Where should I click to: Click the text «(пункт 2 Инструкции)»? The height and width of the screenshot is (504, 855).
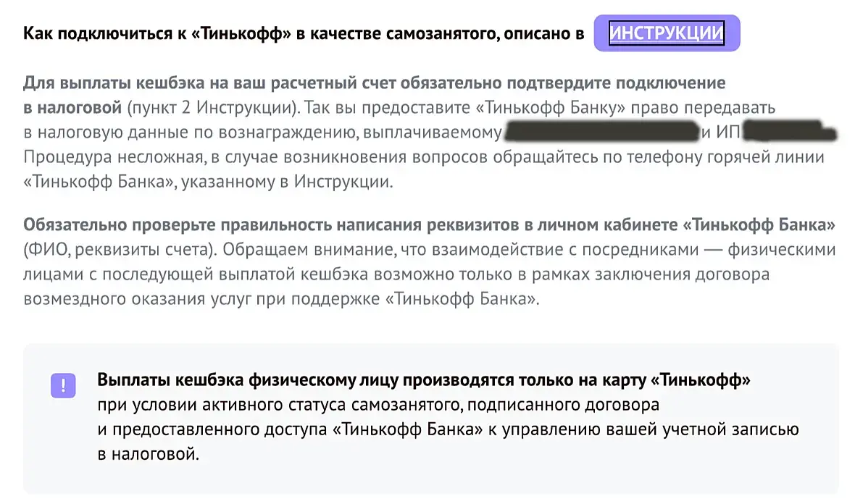click(212, 108)
